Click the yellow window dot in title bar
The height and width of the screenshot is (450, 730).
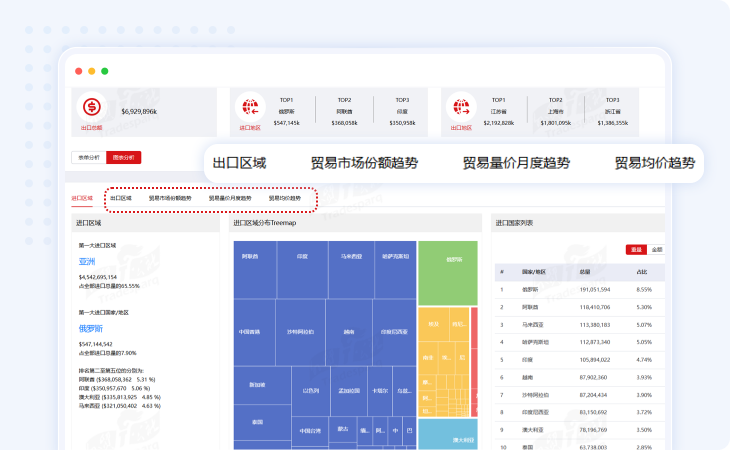[x=92, y=71]
